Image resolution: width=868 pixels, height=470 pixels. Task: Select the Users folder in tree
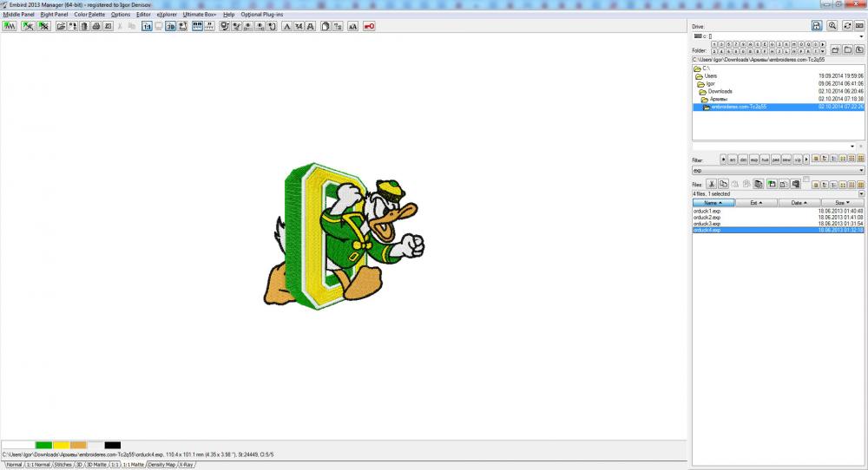click(711, 75)
